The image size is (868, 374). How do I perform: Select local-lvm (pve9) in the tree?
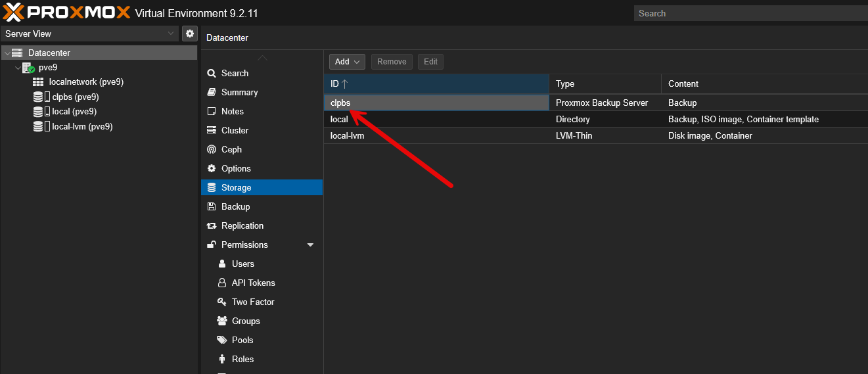click(82, 126)
